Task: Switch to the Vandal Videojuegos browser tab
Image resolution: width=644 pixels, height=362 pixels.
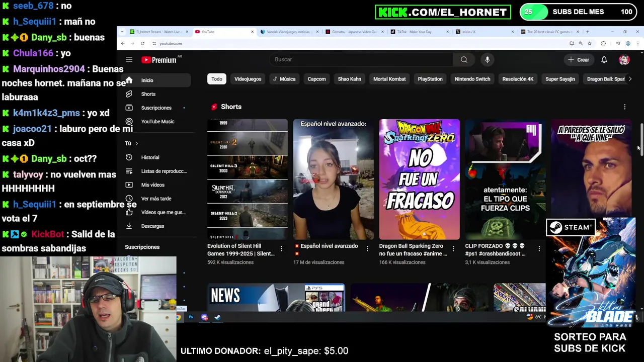Action: point(288,32)
